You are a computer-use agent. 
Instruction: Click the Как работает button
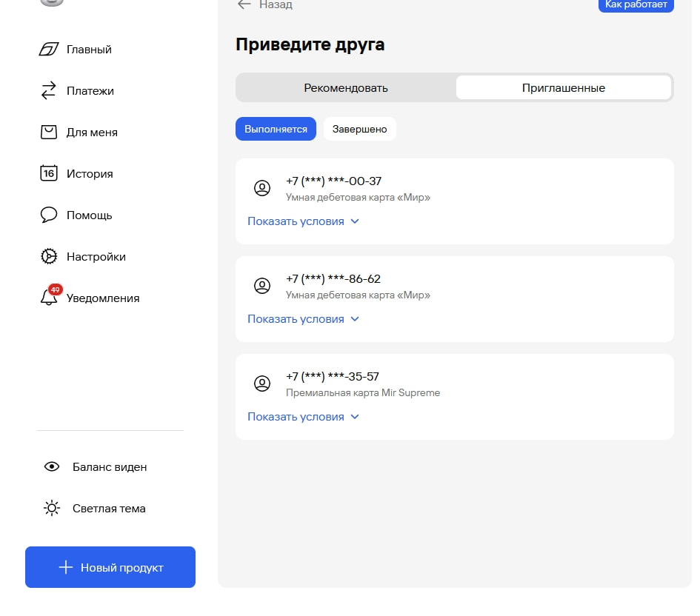pos(636,5)
